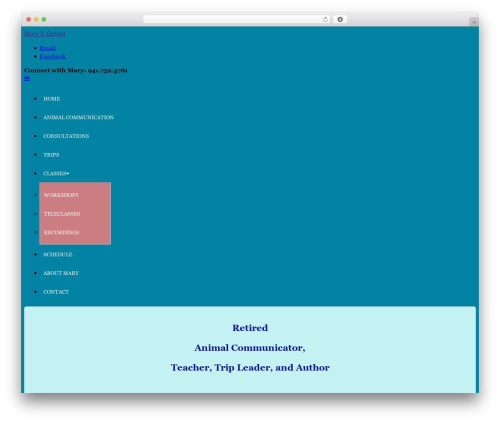
Task: Open the CONTACT menu item
Action: [x=56, y=292]
